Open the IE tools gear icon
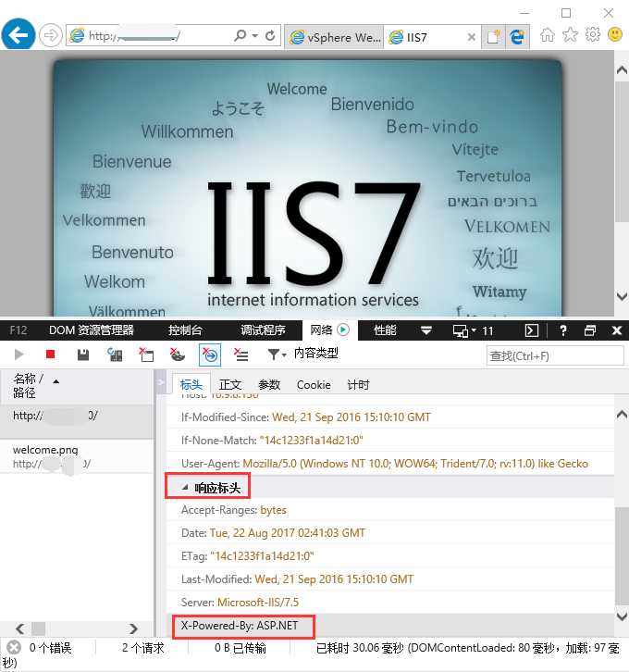Viewport: 629px width, 672px height. point(593,34)
